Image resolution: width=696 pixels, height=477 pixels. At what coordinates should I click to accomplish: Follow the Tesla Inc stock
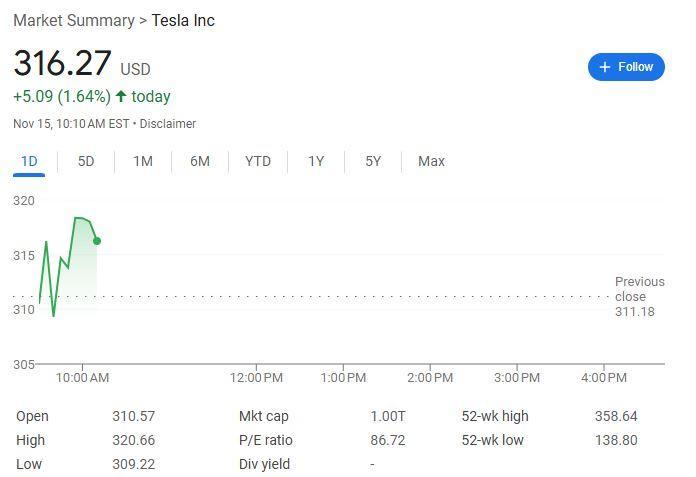click(x=626, y=67)
